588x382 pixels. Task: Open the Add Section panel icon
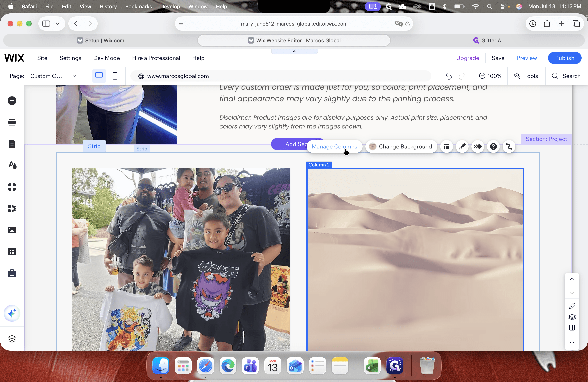tap(12, 122)
